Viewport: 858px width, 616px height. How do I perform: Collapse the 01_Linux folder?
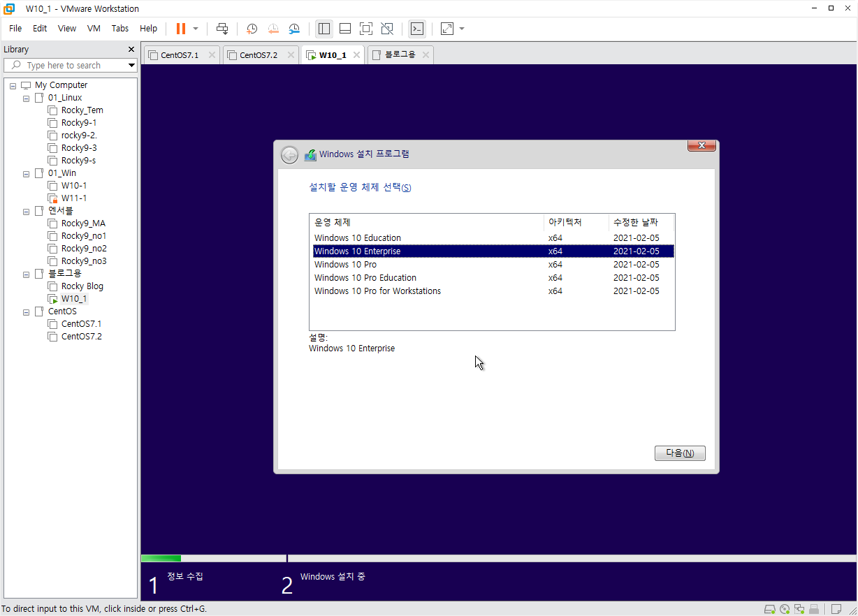click(27, 98)
